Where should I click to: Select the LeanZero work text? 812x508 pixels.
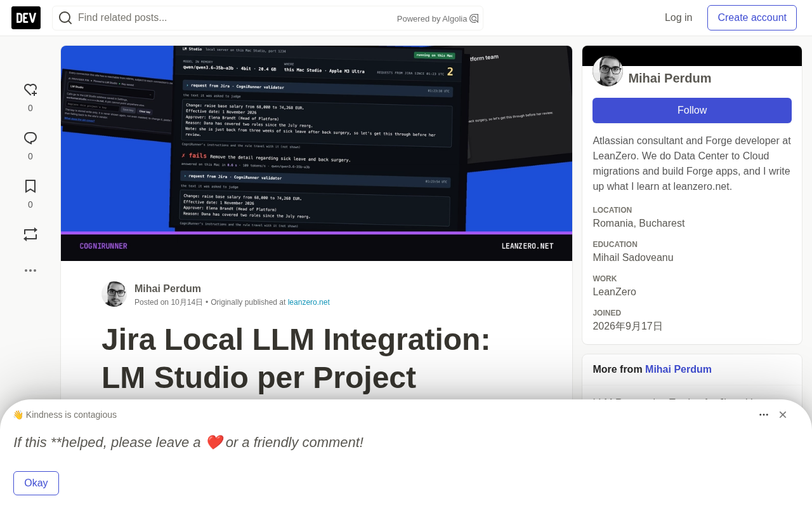tap(615, 292)
